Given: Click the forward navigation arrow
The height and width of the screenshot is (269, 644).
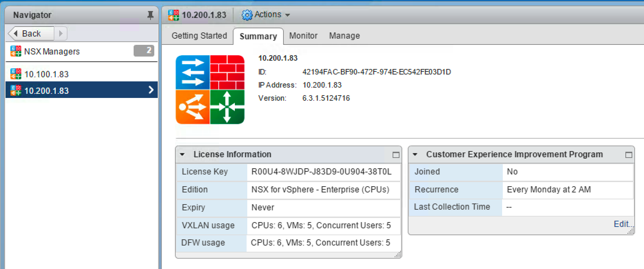Looking at the screenshot, I should (x=61, y=33).
